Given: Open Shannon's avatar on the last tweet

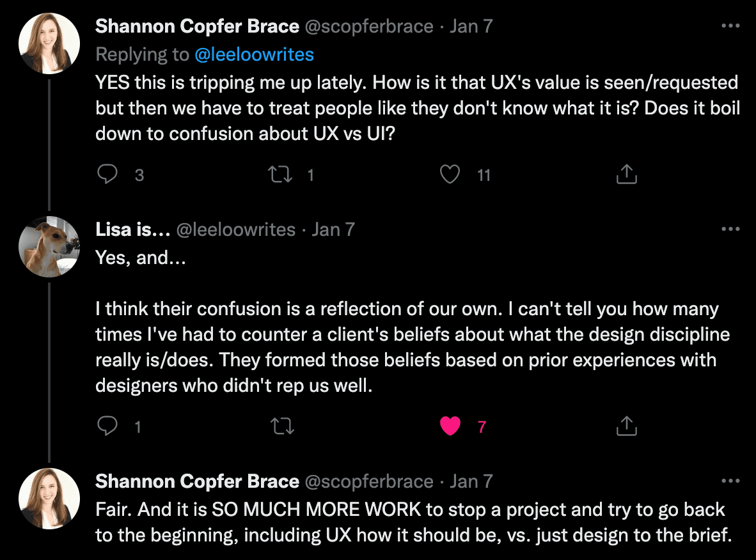Looking at the screenshot, I should point(49,499).
